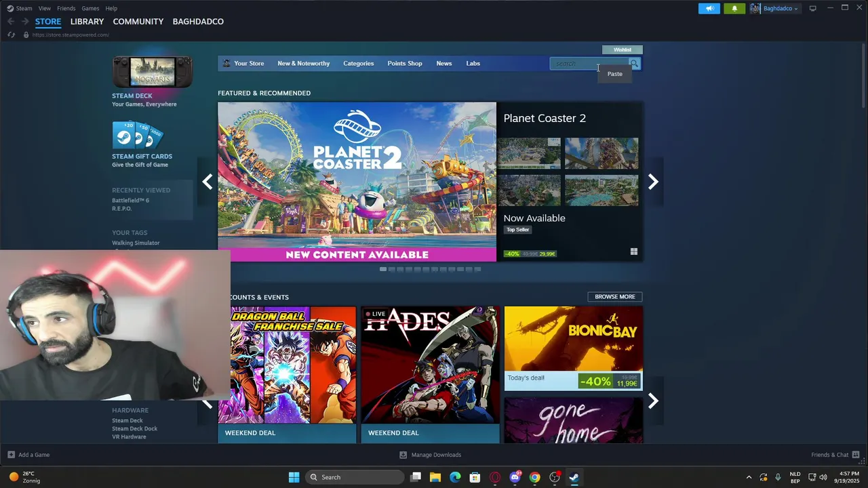Open the Labs link

click(x=473, y=64)
